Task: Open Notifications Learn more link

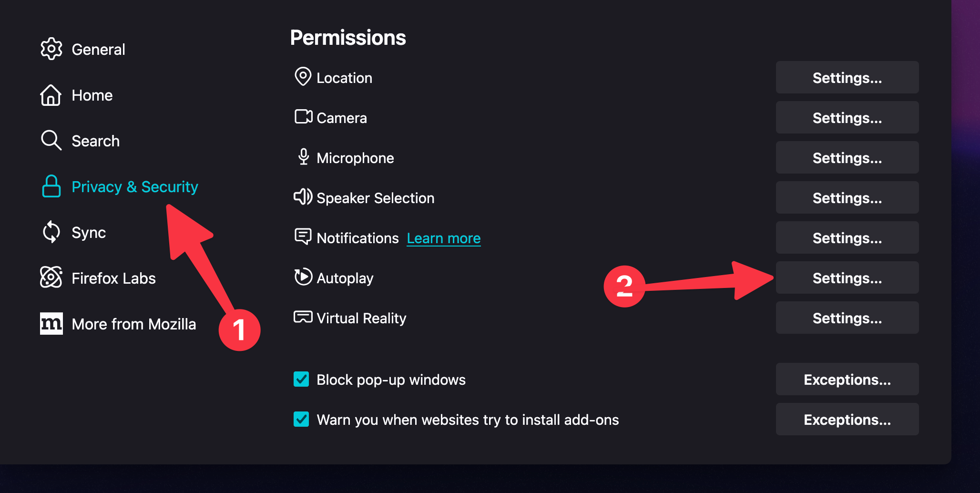Action: point(444,238)
